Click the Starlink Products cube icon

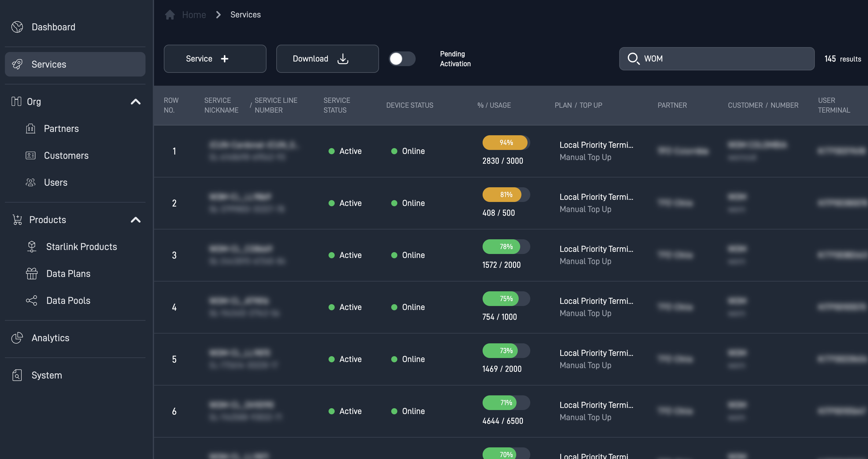click(31, 247)
